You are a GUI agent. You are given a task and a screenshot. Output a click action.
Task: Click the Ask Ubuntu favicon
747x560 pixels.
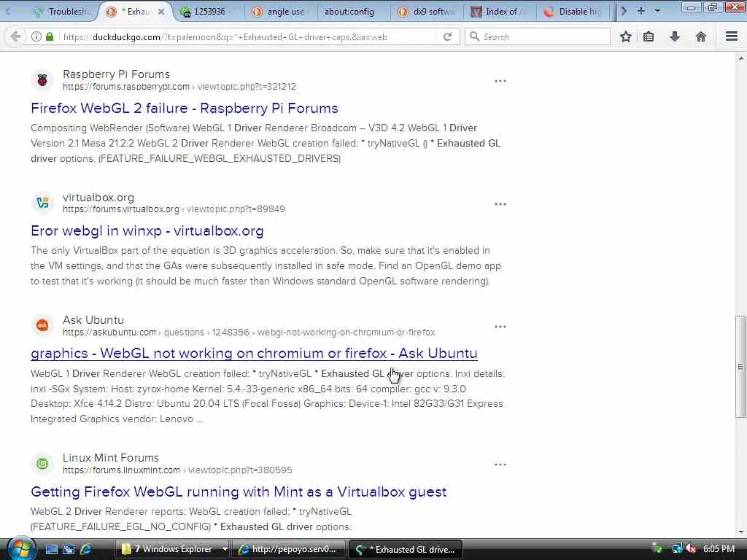pos(42,325)
